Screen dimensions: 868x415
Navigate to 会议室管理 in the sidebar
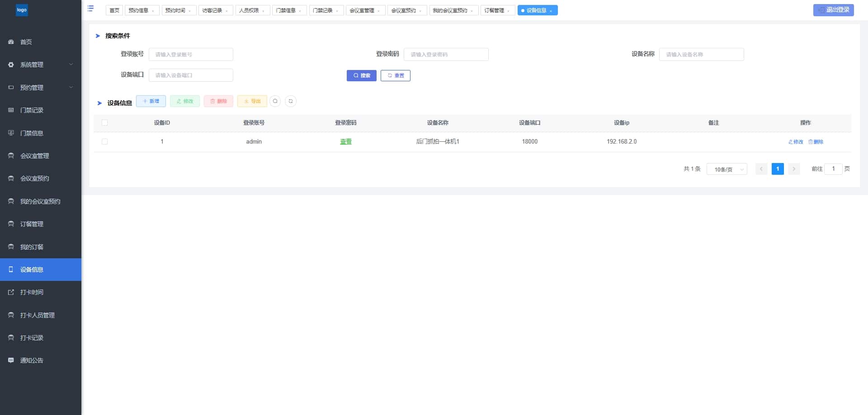tap(41, 156)
